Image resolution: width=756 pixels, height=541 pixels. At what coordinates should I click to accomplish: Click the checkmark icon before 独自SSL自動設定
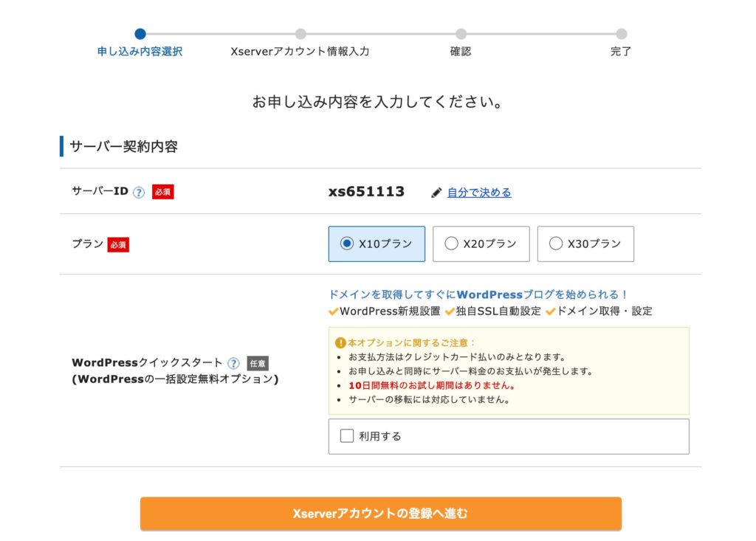(450, 311)
